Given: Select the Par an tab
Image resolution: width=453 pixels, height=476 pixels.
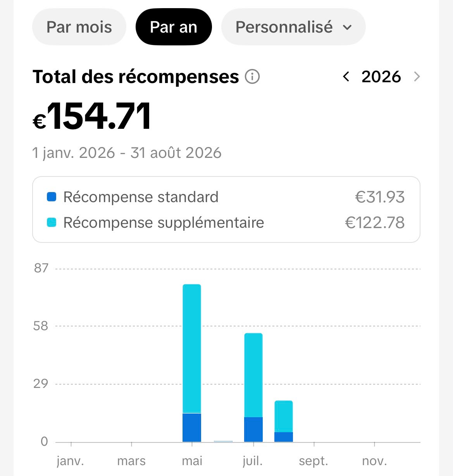Looking at the screenshot, I should 174,27.
